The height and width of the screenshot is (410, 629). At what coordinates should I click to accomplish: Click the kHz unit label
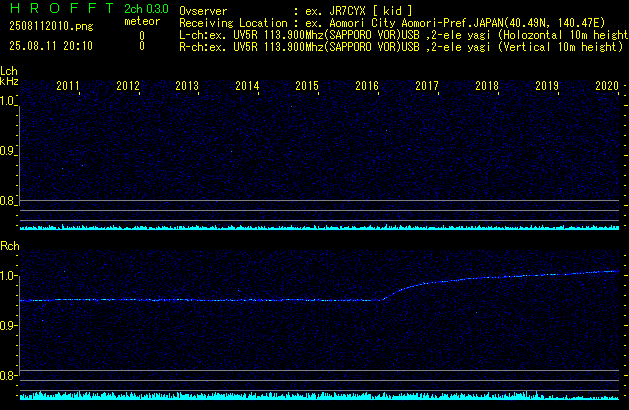point(9,81)
